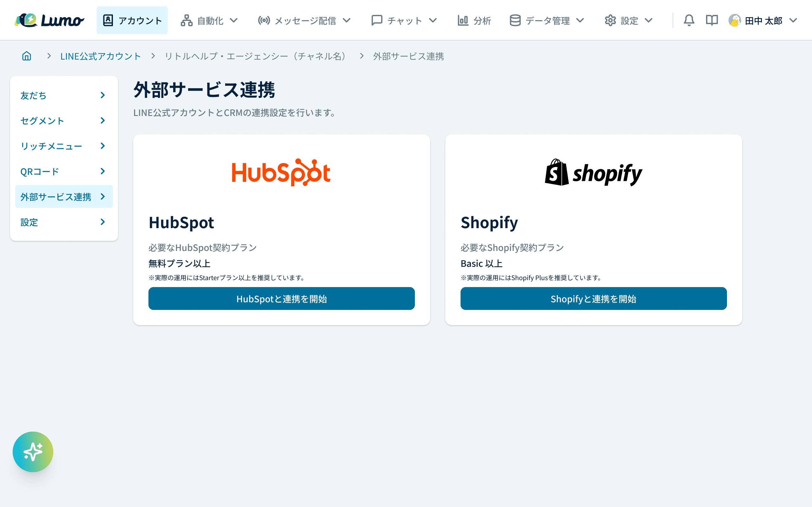This screenshot has height=507, width=812.
Task: Select 外部サービス連携 in the sidebar
Action: click(x=56, y=196)
